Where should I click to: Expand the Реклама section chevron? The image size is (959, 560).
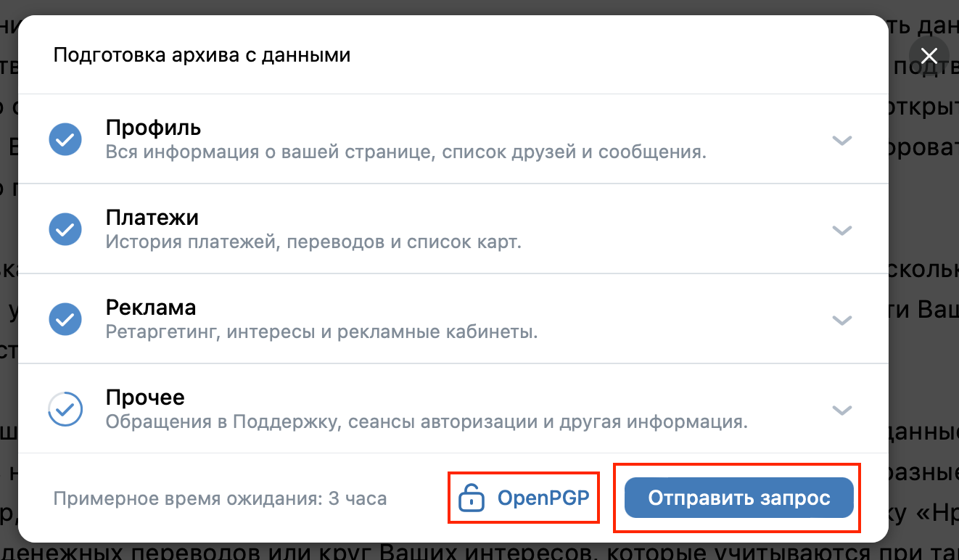[x=841, y=320]
